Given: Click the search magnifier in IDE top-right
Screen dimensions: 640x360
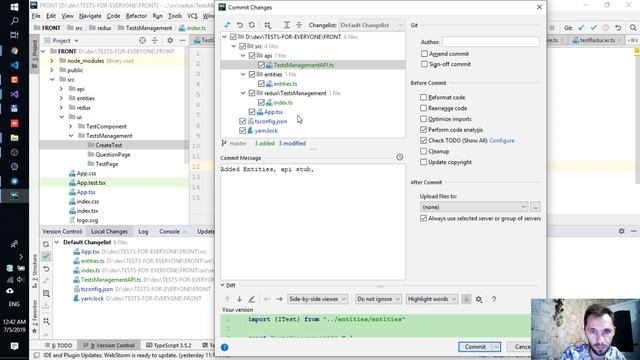Looking at the screenshot, I should tap(633, 28).
